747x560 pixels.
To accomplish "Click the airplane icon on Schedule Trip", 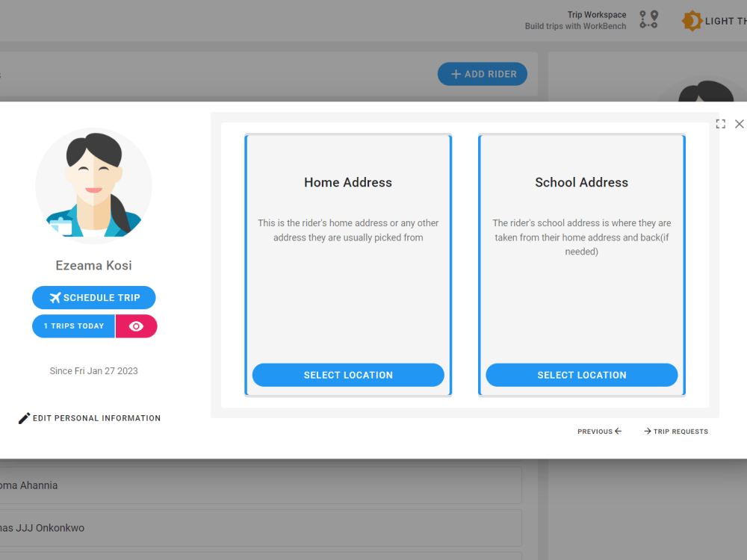I will (55, 298).
